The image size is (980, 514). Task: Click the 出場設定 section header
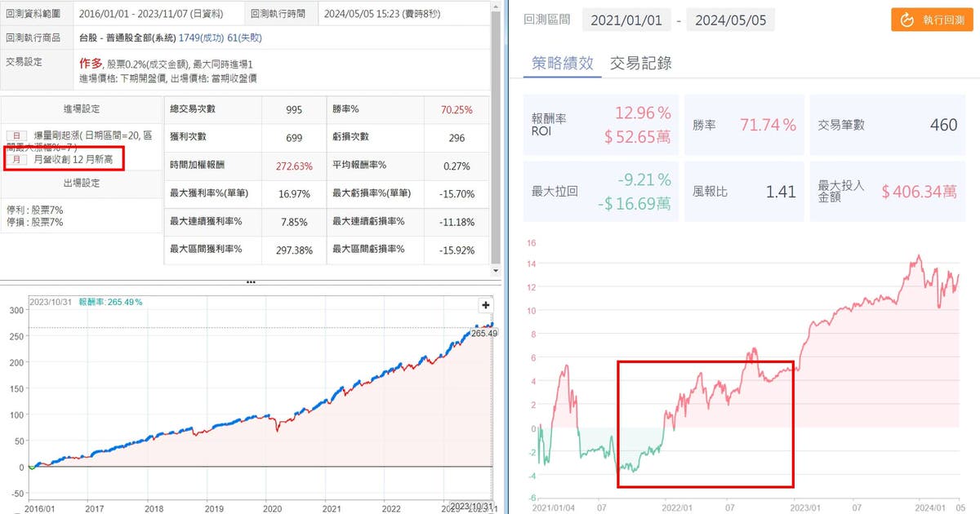point(82,183)
